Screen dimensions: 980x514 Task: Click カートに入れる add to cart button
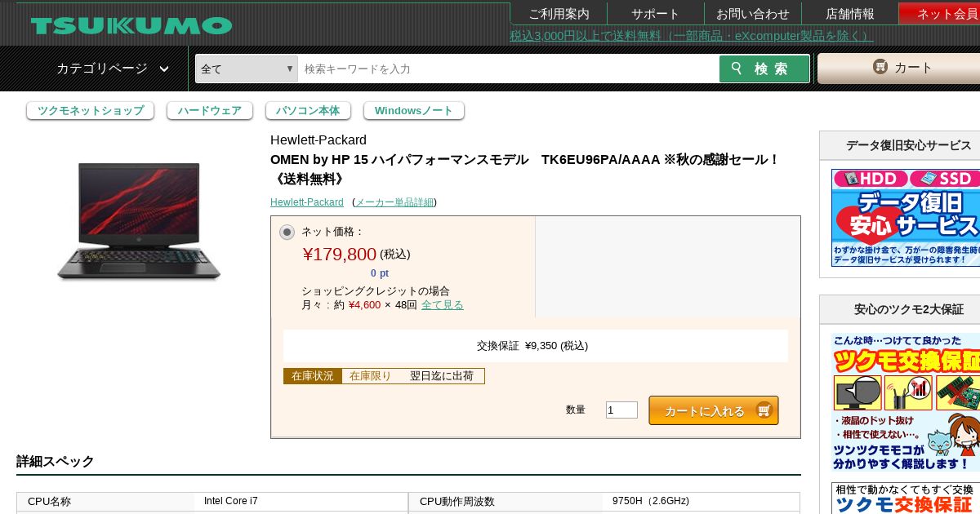[714, 410]
